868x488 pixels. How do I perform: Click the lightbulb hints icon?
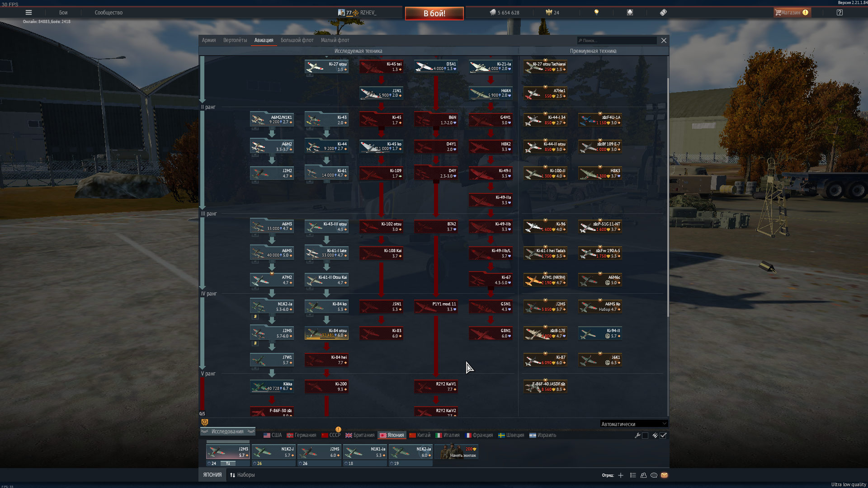[x=596, y=13]
